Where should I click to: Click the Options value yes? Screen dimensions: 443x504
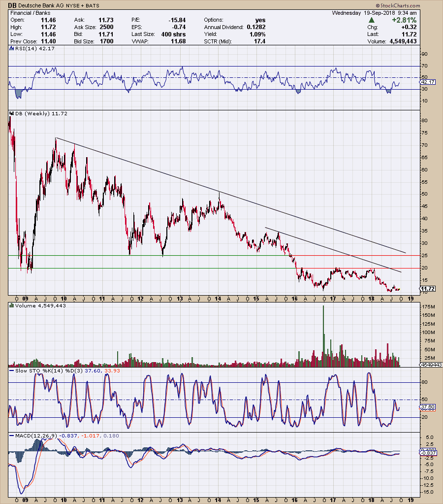point(260,20)
